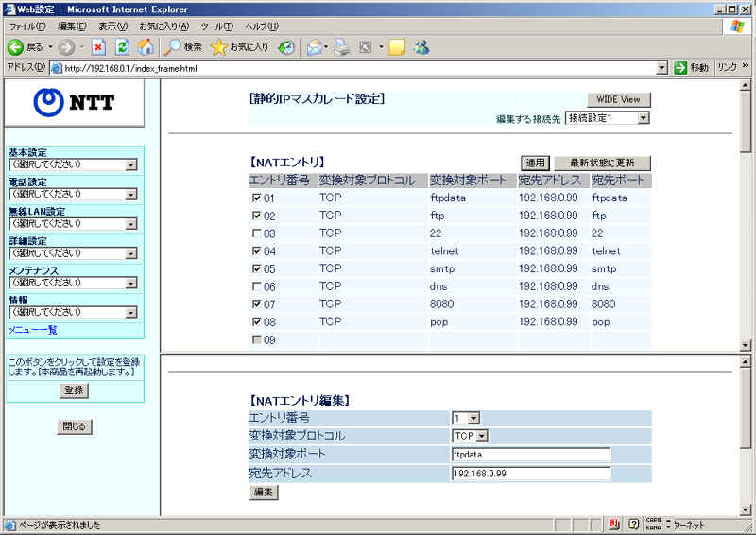This screenshot has height=535, width=756.
Task: Open the TCP protocol dropdown
Action: tap(470, 436)
